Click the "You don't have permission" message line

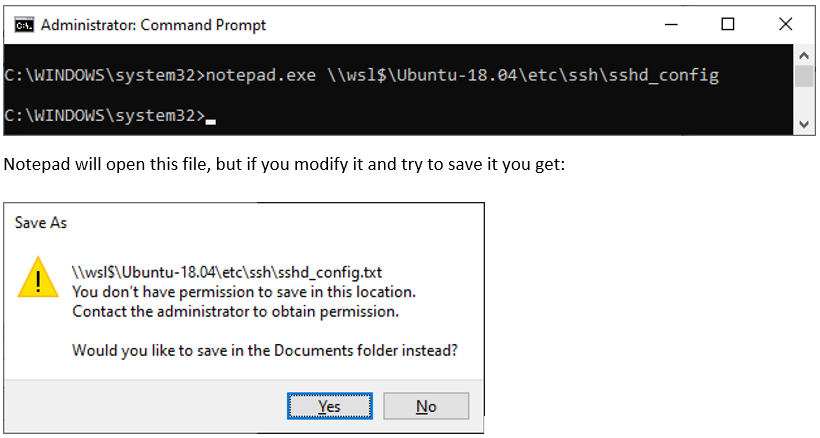click(x=244, y=292)
